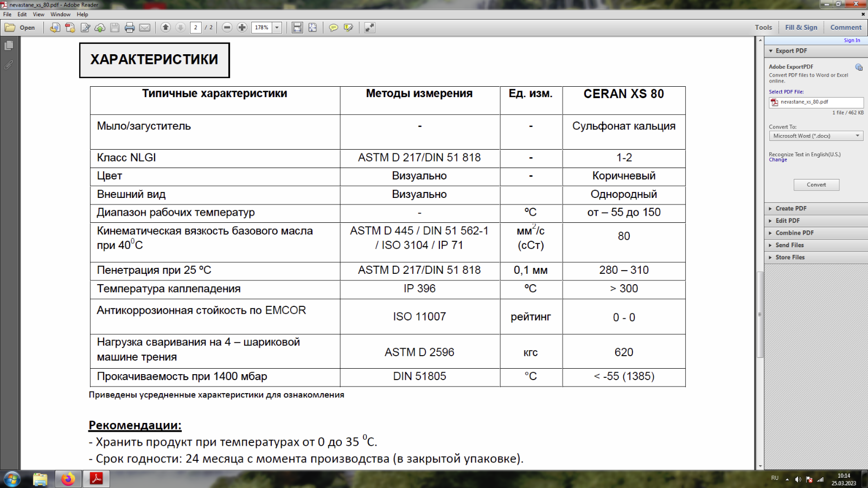Click Adobe ExportPDF online icon
This screenshot has height=488, width=868.
[x=859, y=67]
